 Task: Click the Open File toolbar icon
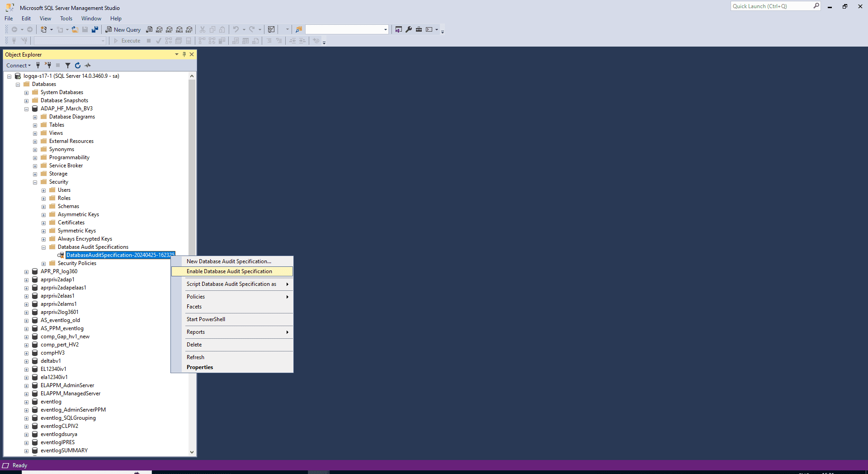(75, 29)
